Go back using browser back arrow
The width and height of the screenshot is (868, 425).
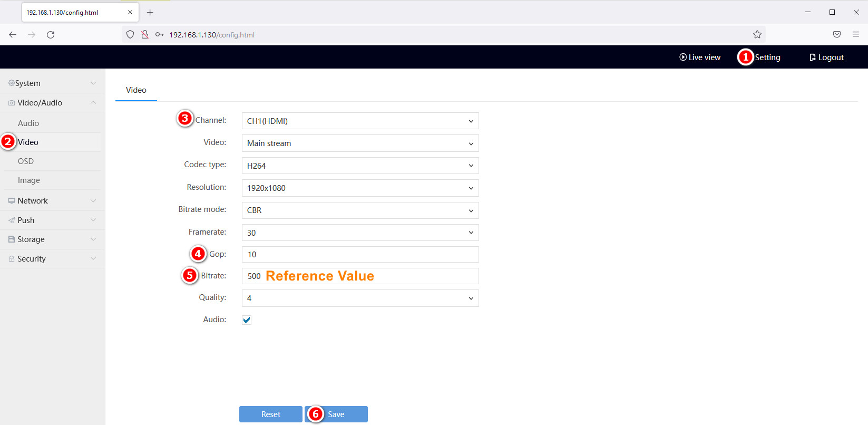click(x=13, y=35)
